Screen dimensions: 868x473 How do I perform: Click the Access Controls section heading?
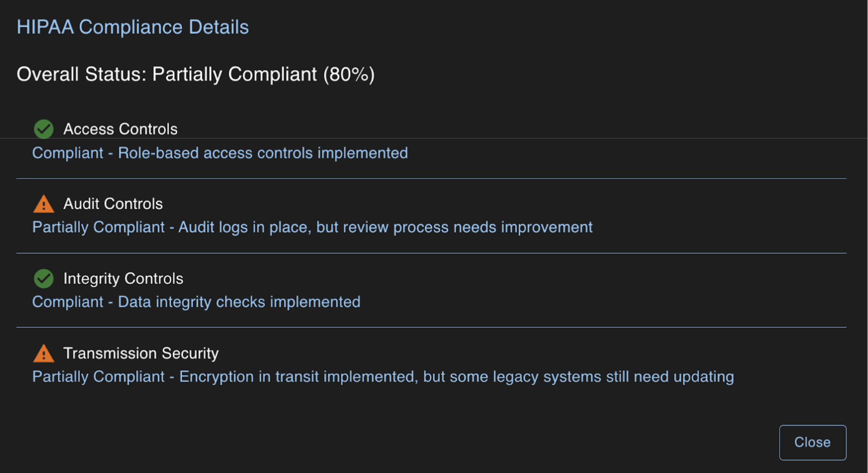pyautogui.click(x=121, y=128)
